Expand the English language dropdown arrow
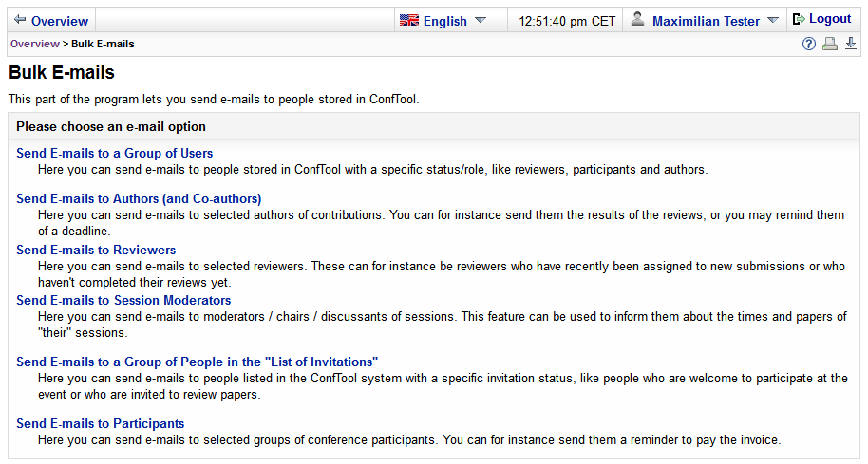Image resolution: width=868 pixels, height=464 pixels. tap(481, 21)
